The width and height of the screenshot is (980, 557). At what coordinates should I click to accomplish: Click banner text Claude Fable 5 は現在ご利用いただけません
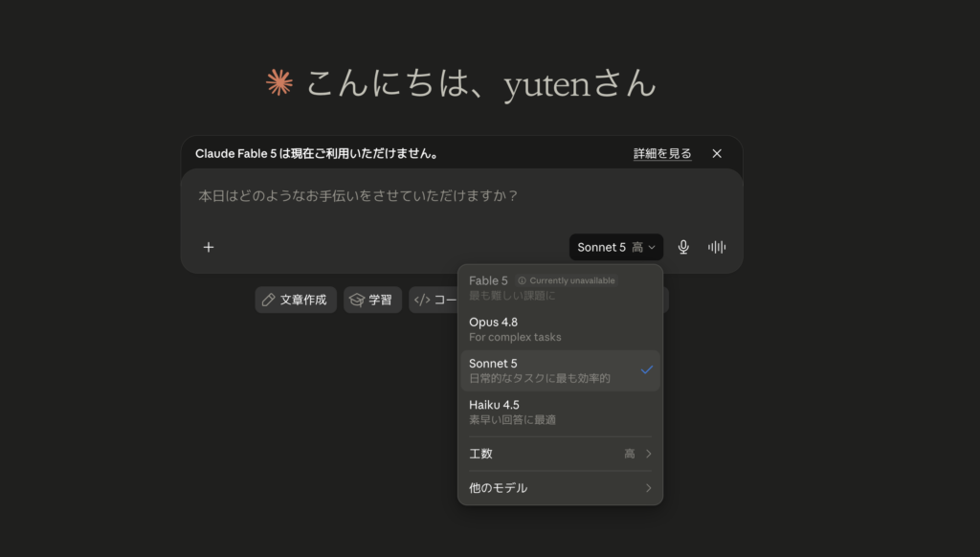[317, 154]
